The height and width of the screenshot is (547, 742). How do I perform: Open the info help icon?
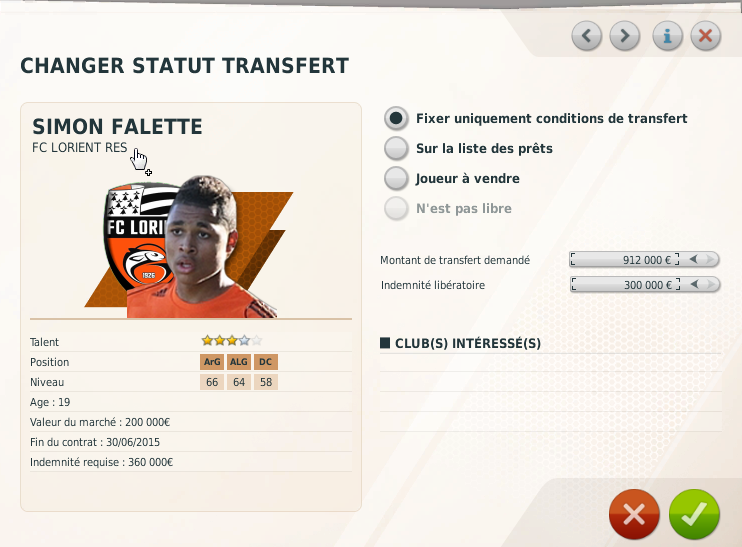click(668, 36)
